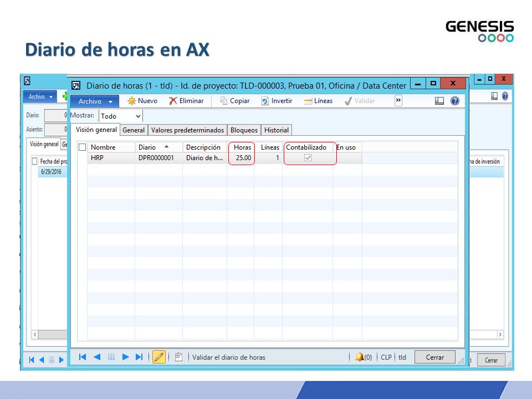Image resolution: width=532 pixels, height=399 pixels.
Task: Click Nuevo in the Diario de horas toolbar
Action: click(x=142, y=101)
